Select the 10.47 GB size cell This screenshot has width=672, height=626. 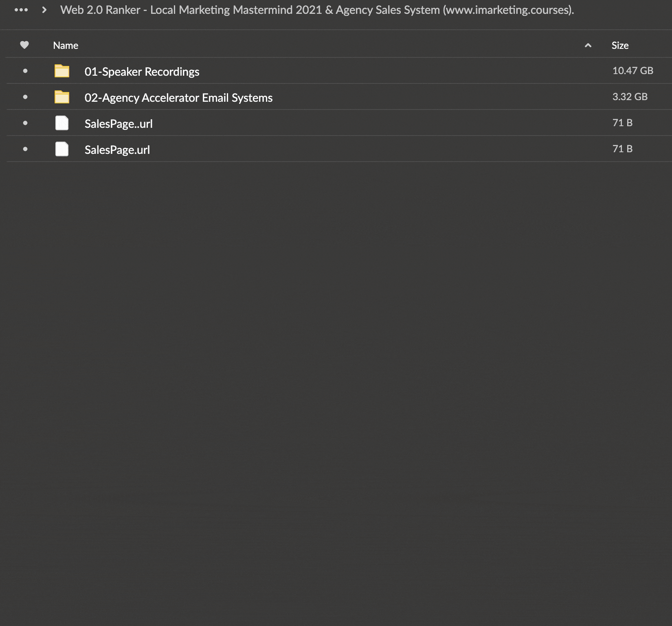point(632,71)
